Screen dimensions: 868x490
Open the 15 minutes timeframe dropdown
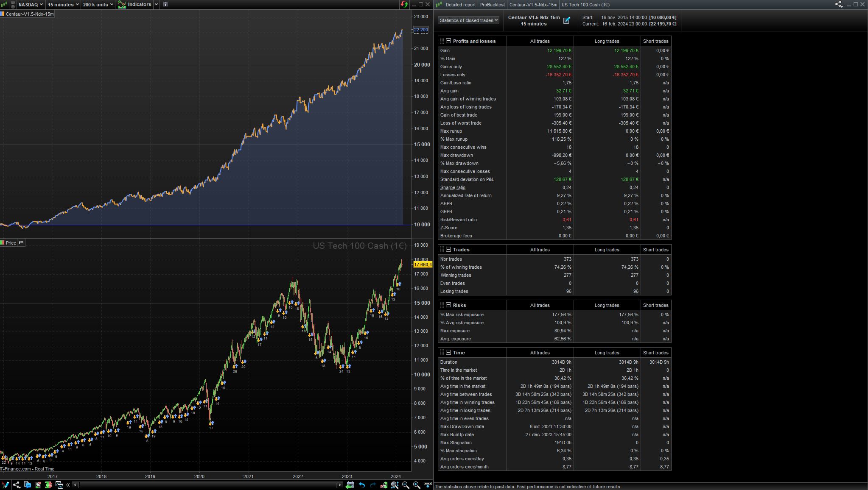pos(63,5)
